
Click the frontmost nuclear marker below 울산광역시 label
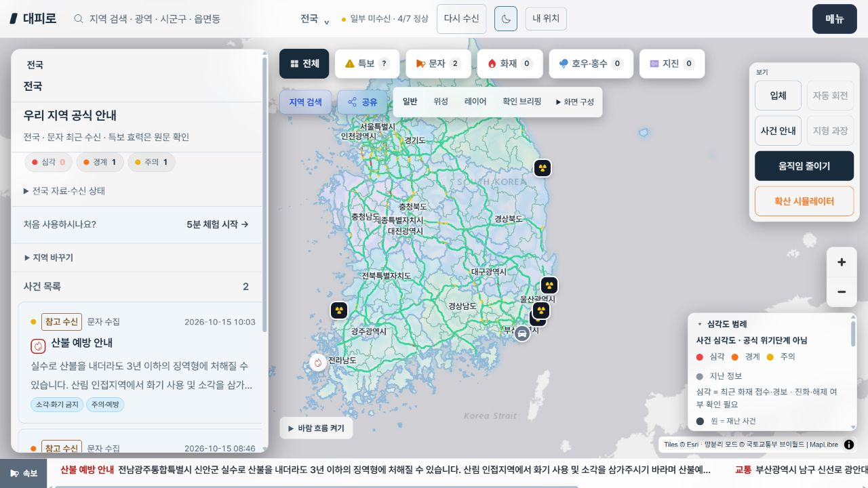540,310
